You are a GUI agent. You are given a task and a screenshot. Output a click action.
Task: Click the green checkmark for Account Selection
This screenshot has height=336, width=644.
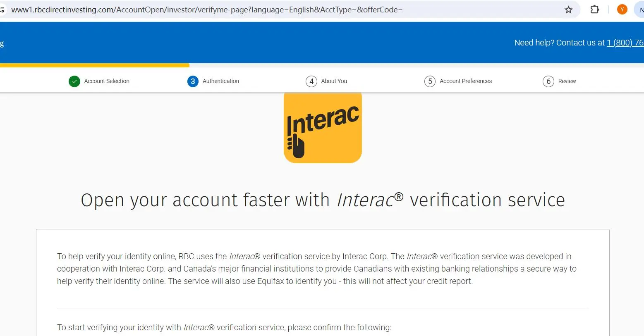pyautogui.click(x=74, y=81)
